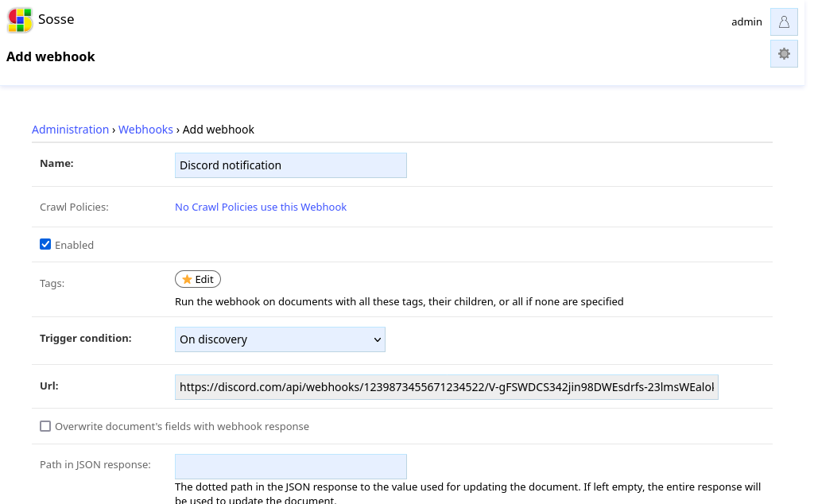Screen dimensions: 814x504
Task: Click the 'Trigger condition:' label
Action: [86, 338]
